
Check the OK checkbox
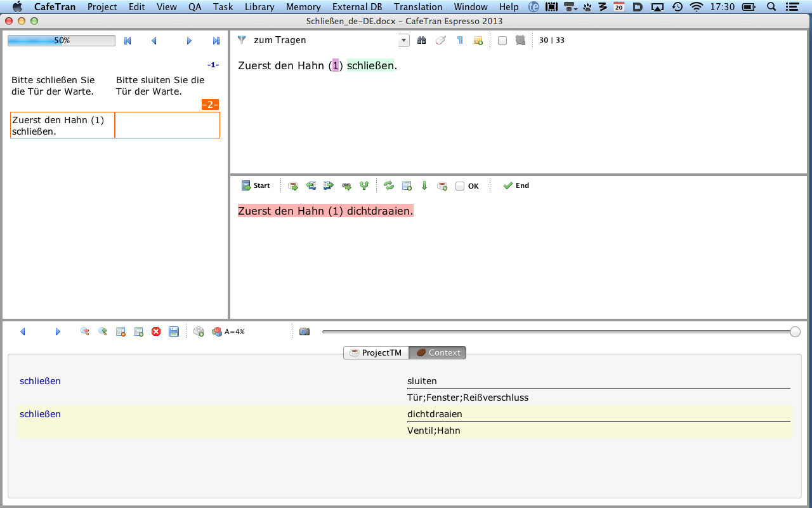pyautogui.click(x=460, y=186)
